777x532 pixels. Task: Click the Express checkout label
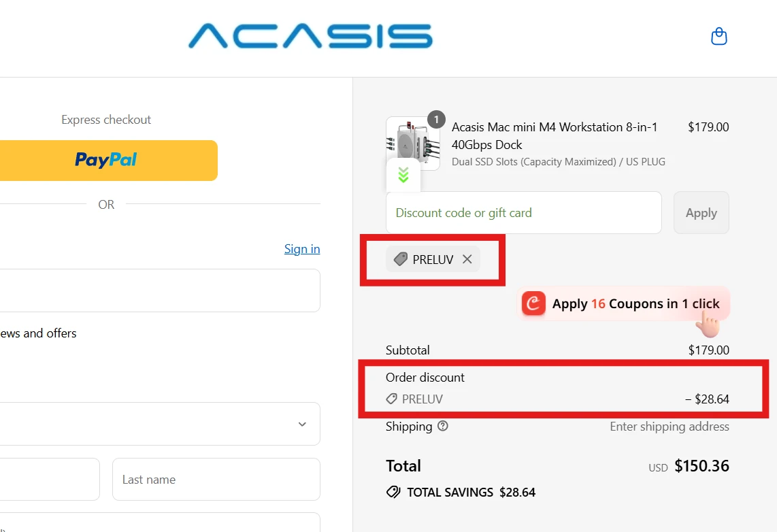pos(106,120)
